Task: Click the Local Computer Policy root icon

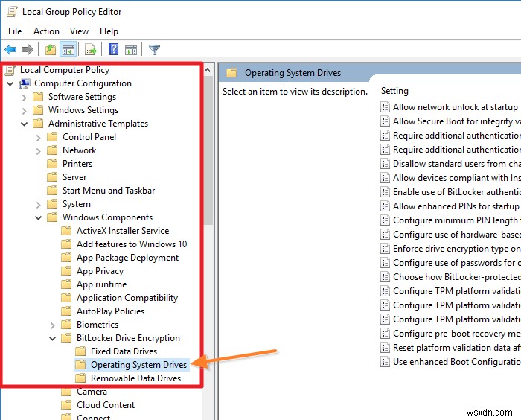Action: point(10,70)
